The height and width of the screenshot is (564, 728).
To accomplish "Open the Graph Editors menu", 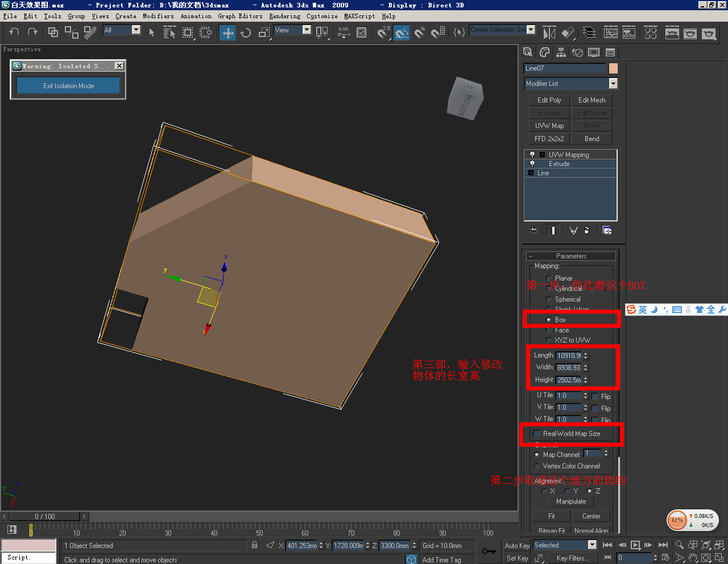I will (x=240, y=16).
